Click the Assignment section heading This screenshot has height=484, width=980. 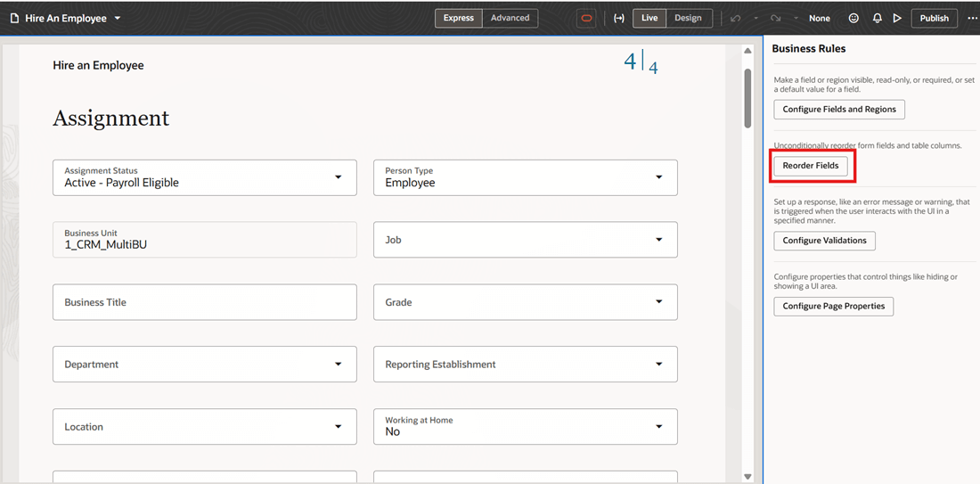click(110, 119)
